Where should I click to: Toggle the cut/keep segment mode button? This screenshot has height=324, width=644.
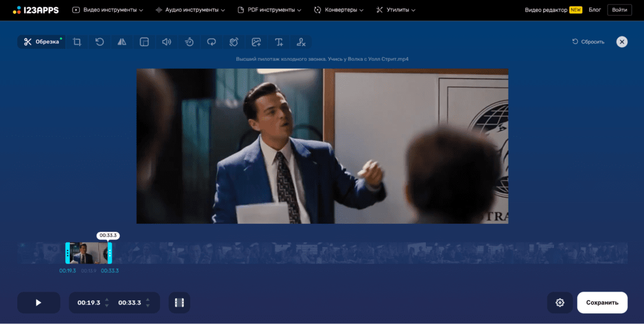179,303
